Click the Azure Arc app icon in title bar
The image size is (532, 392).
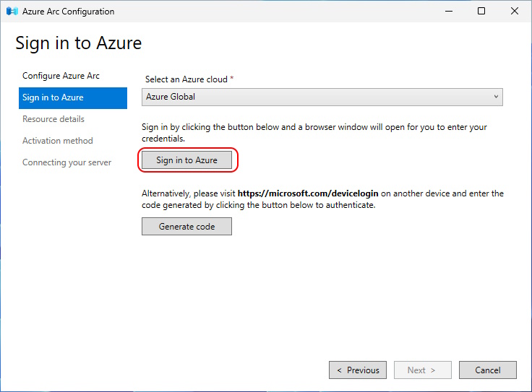(x=12, y=11)
